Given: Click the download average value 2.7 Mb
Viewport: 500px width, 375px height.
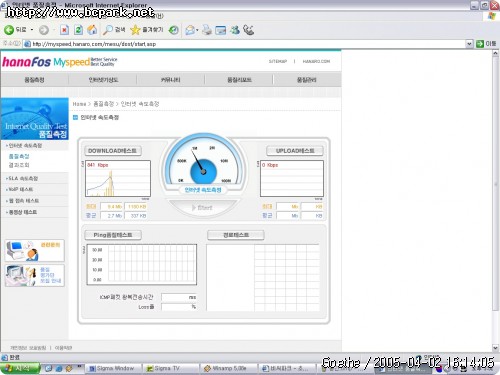Looking at the screenshot, I should click(112, 216).
